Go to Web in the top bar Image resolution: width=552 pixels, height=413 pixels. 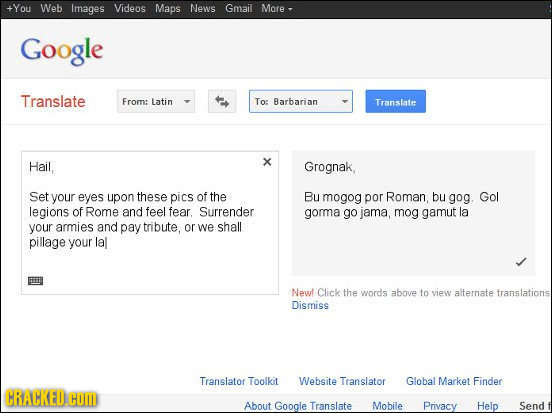point(51,8)
